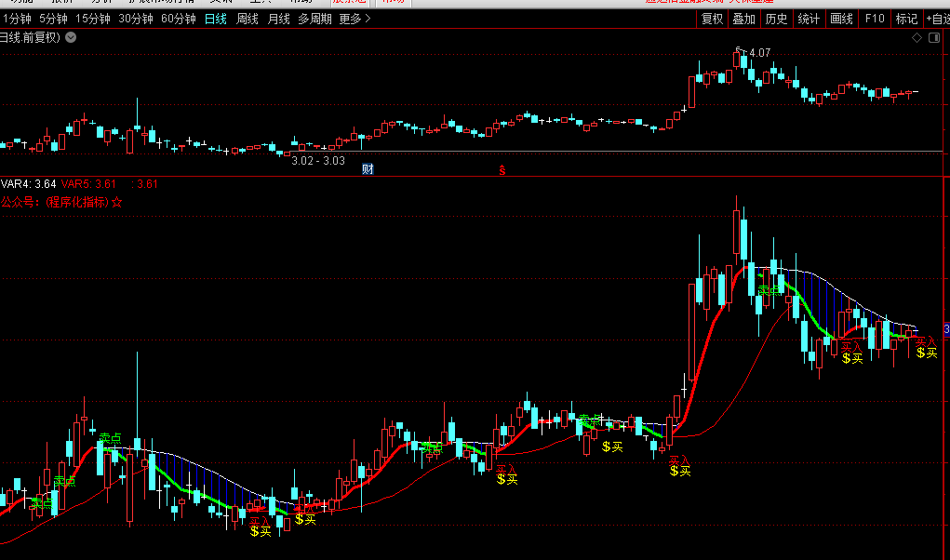Open the 复权 adjustment options
Screen dimensions: 950x560
[712, 19]
